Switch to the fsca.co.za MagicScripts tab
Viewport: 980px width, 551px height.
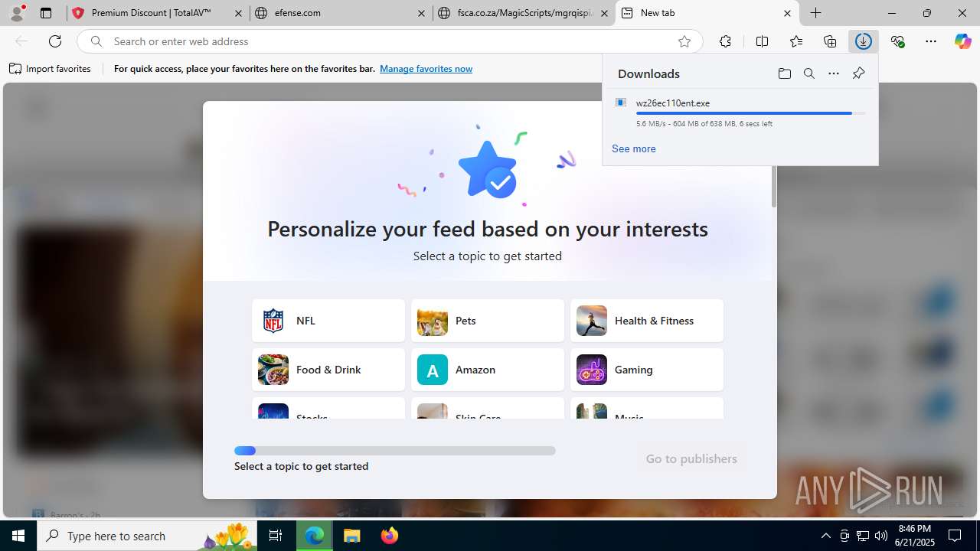[x=523, y=13]
